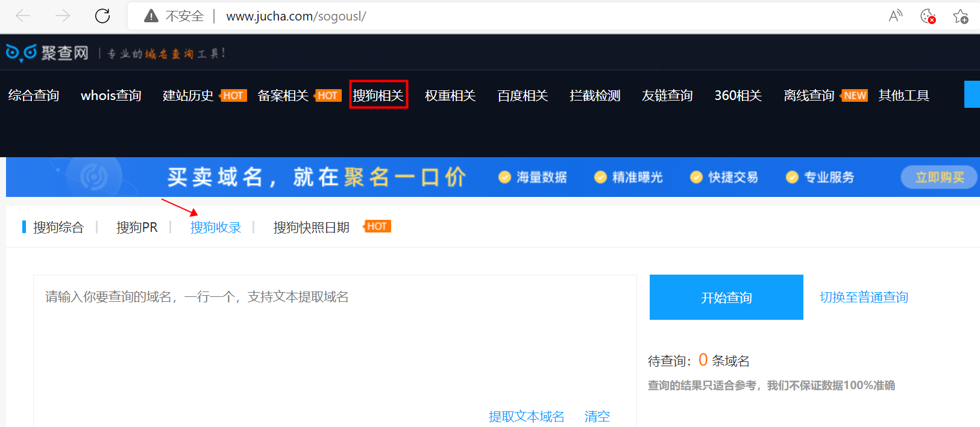Open 离线查询 menu
Image resolution: width=980 pixels, height=427 pixels.
tap(809, 95)
